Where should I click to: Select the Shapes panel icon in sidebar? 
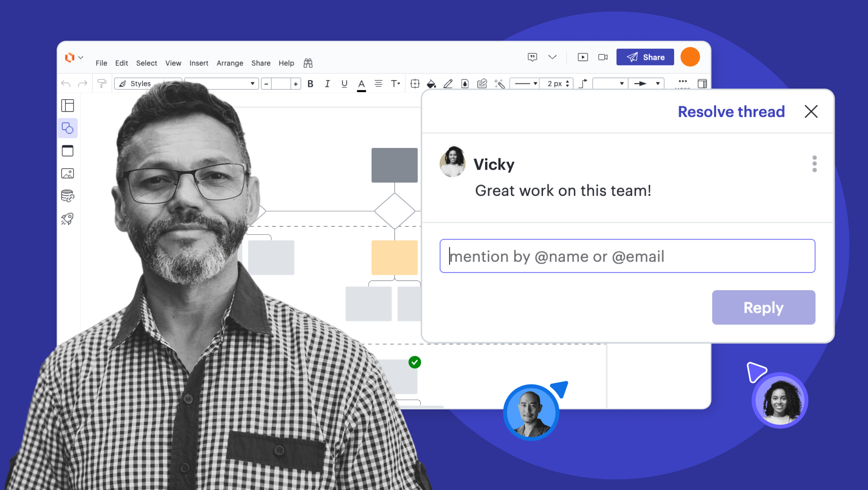click(x=67, y=128)
